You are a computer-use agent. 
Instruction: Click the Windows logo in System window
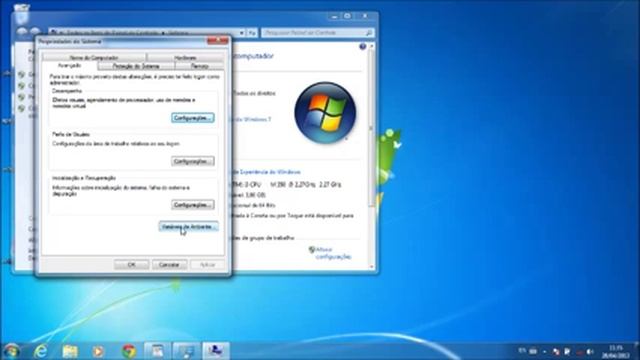point(325,112)
